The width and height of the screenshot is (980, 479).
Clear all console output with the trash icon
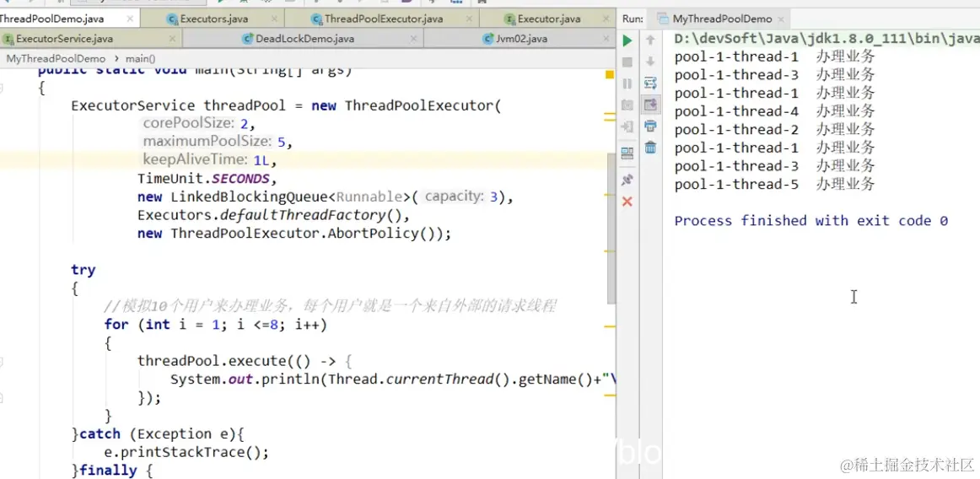coord(650,148)
